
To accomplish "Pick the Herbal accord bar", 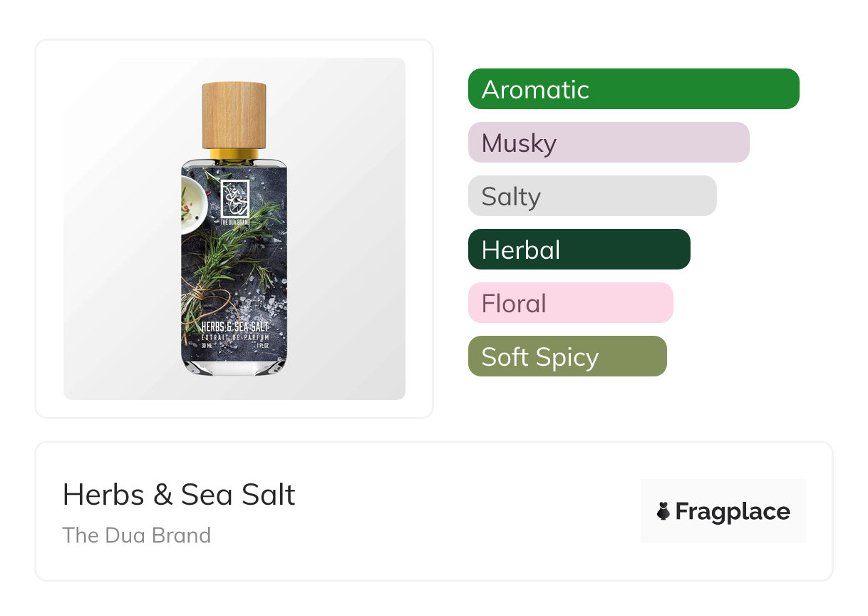I will 579,250.
